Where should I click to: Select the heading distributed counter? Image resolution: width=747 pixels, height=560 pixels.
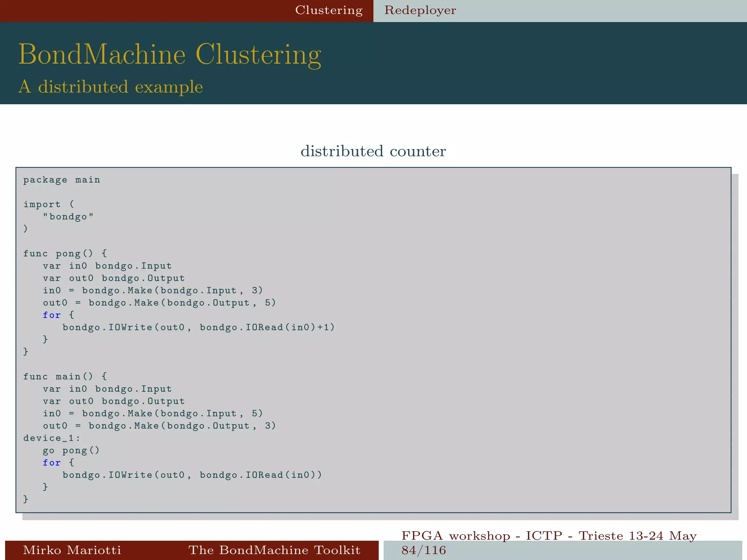(x=373, y=151)
